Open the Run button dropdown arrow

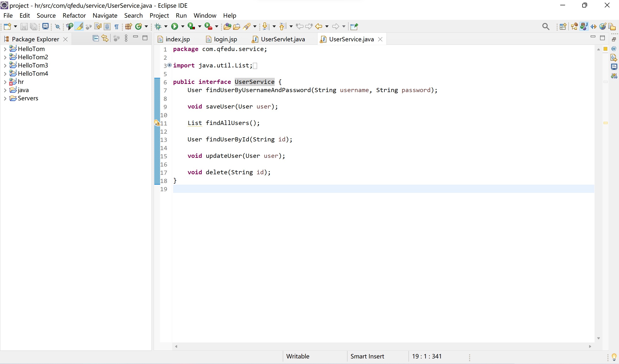point(183,26)
